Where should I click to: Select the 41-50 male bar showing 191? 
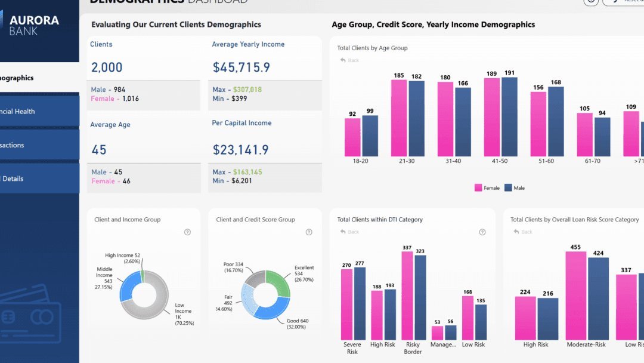pyautogui.click(x=509, y=117)
